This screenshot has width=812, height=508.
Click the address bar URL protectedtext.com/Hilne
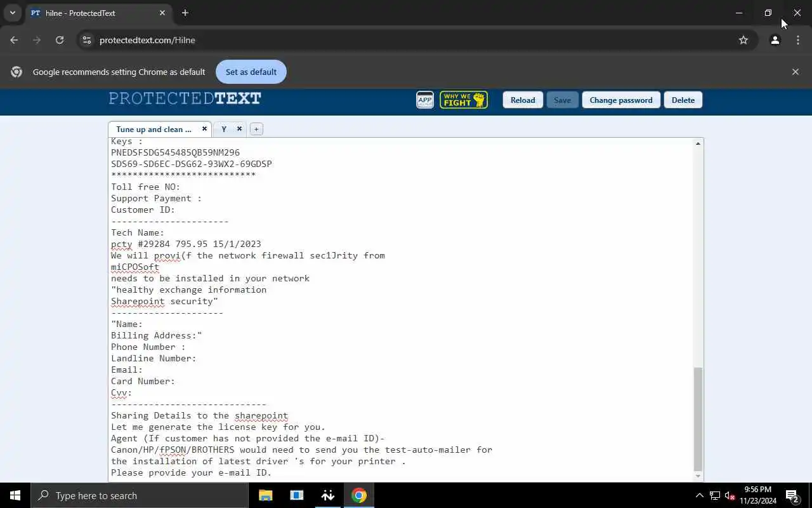[x=147, y=40]
